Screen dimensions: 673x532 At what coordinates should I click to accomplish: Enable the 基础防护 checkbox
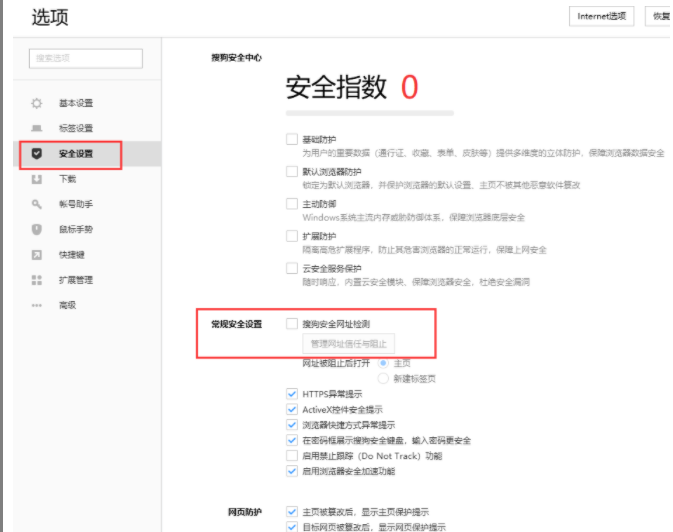tap(292, 139)
